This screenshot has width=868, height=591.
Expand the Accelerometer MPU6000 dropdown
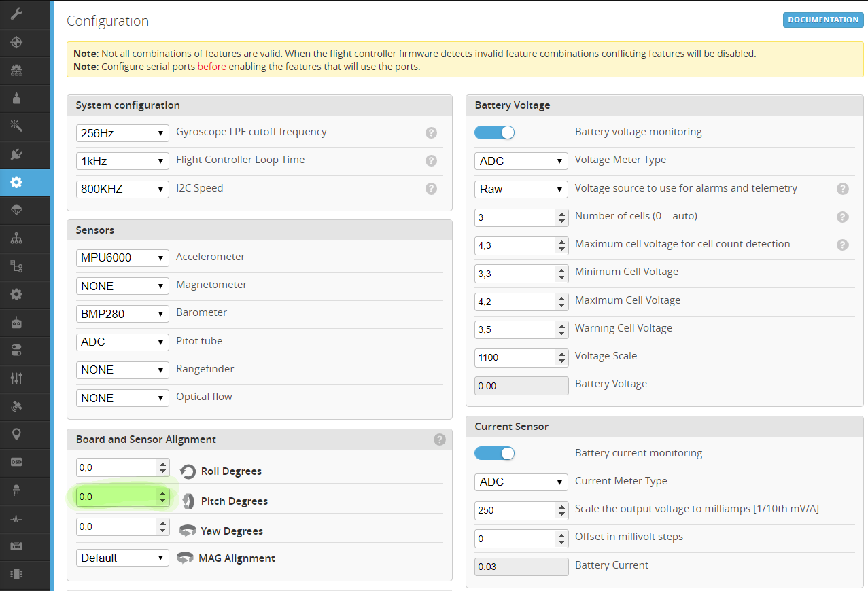point(122,258)
